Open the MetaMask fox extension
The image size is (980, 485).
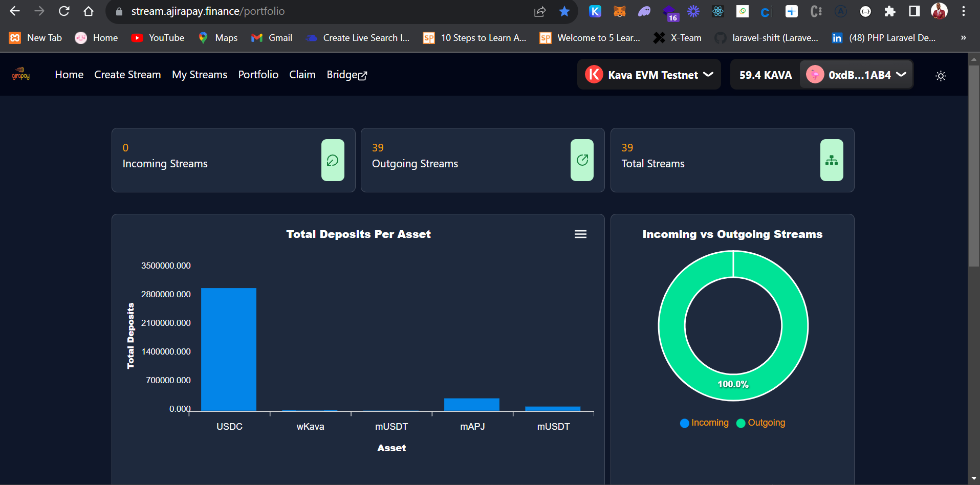(619, 11)
